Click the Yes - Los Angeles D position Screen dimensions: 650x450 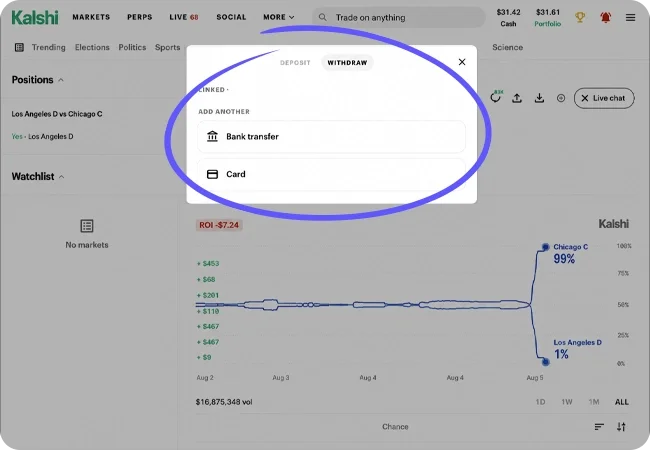[x=42, y=136]
